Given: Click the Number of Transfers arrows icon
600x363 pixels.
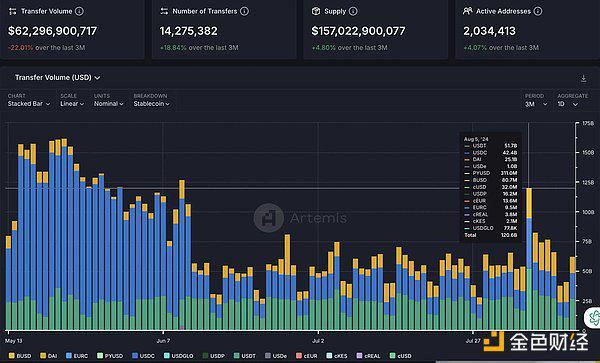Looking at the screenshot, I should (164, 11).
